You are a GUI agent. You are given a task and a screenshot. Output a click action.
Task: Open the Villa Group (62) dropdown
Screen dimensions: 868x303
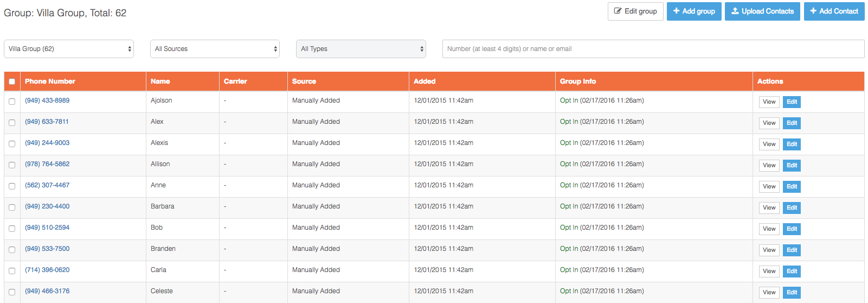click(x=69, y=49)
